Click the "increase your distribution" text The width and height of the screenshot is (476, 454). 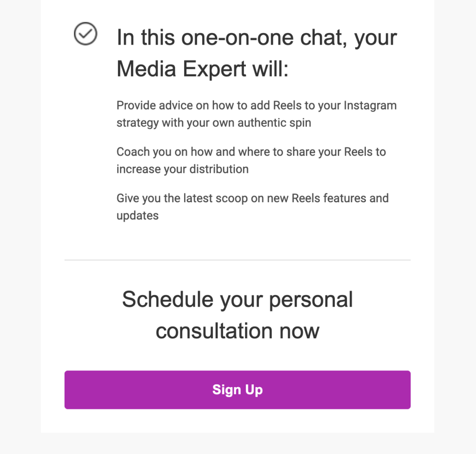point(182,169)
